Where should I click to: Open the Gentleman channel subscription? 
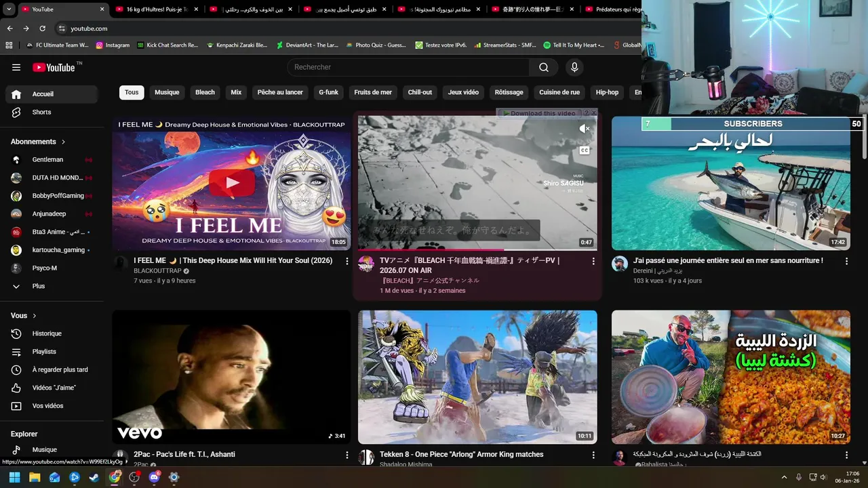pyautogui.click(x=52, y=160)
